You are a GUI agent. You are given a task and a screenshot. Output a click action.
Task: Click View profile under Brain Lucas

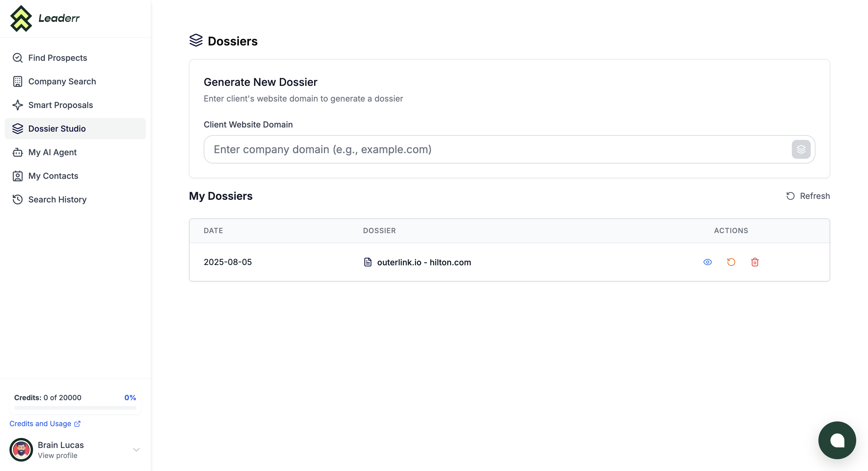pos(57,455)
